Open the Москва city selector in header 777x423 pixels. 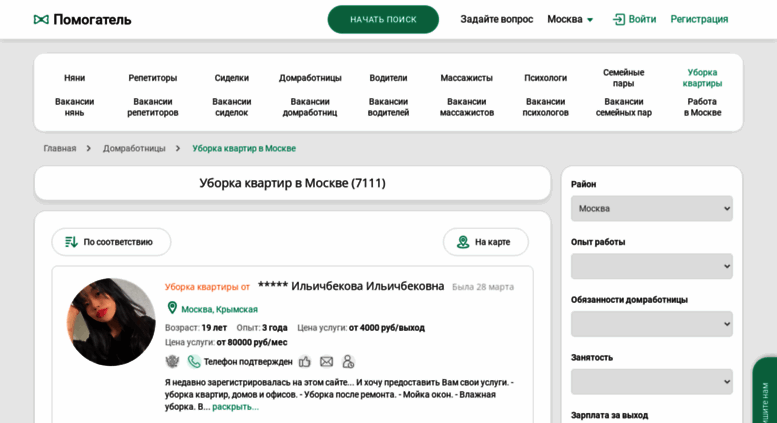click(x=570, y=19)
